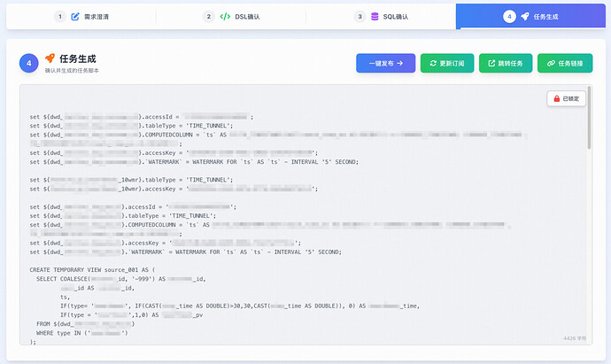Toggle the 已锁定 lock state button

click(x=566, y=98)
